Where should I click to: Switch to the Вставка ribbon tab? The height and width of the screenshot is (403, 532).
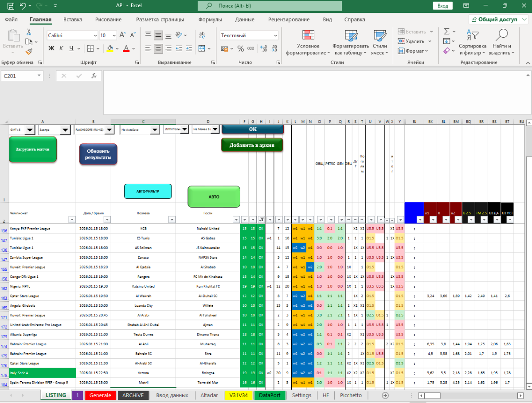tap(73, 20)
